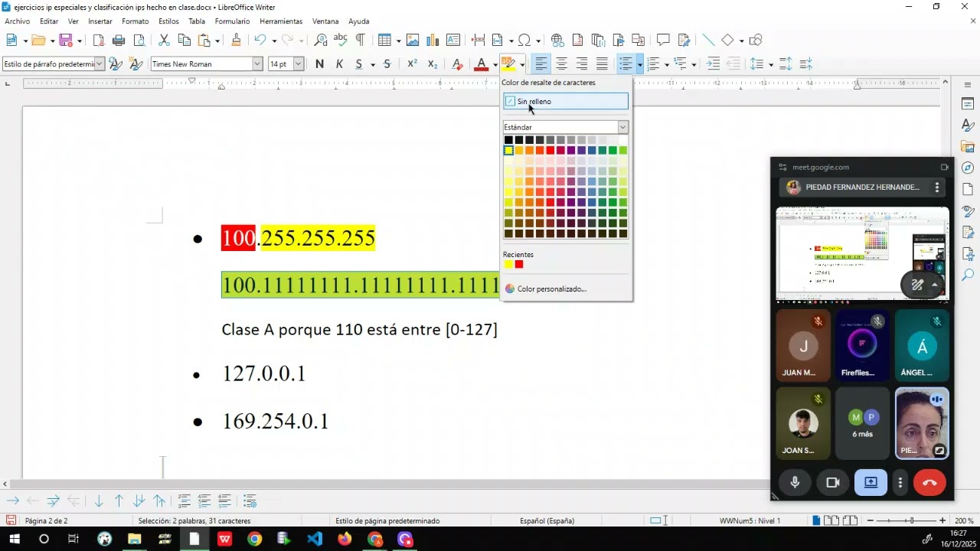The height and width of the screenshot is (551, 980).
Task: Expand the line spacing dropdown arrow
Action: click(770, 64)
